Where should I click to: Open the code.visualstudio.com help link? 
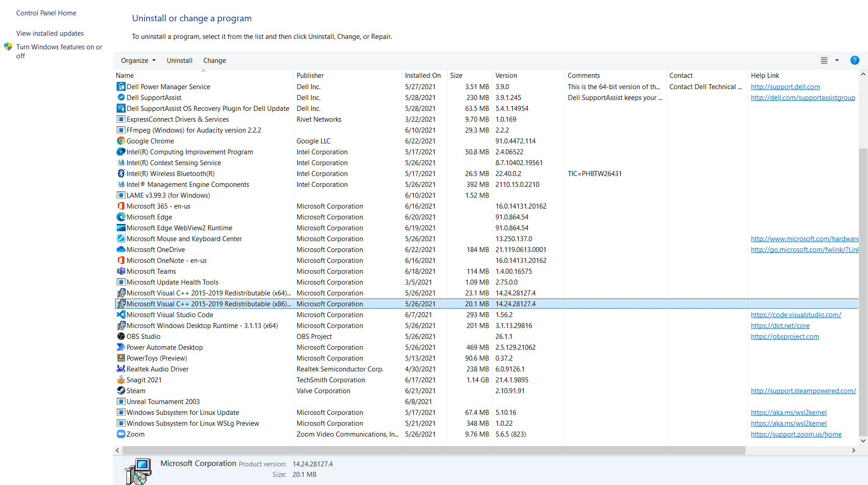(796, 314)
